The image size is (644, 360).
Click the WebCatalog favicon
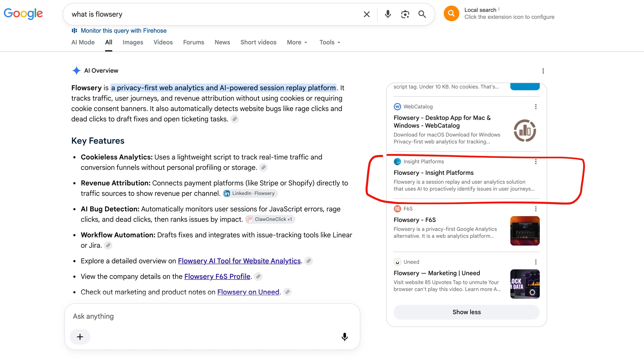pos(397,107)
